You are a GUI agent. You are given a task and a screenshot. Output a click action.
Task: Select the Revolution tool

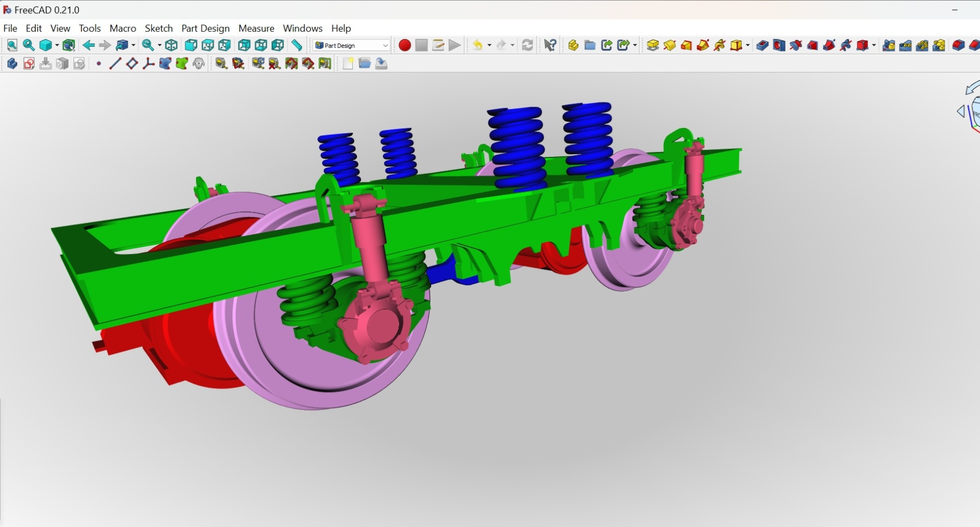[670, 45]
